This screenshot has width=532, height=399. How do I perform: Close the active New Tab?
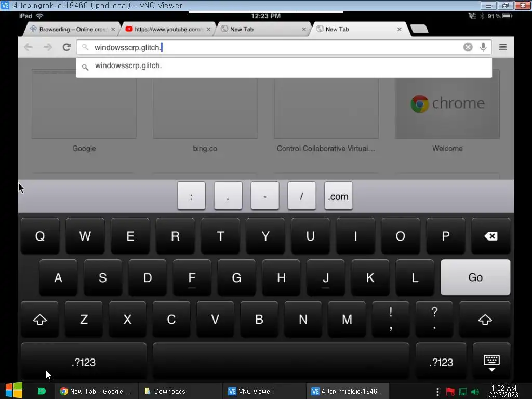pos(400,30)
